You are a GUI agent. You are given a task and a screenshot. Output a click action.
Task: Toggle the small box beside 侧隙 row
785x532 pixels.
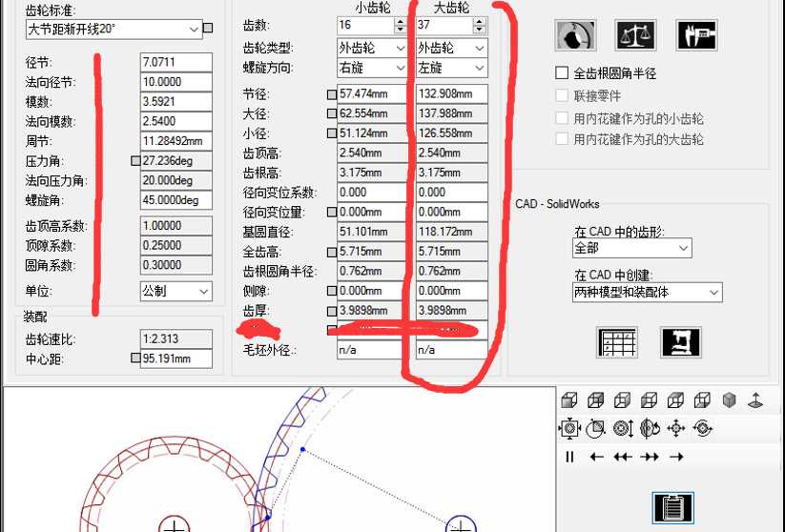click(x=331, y=291)
